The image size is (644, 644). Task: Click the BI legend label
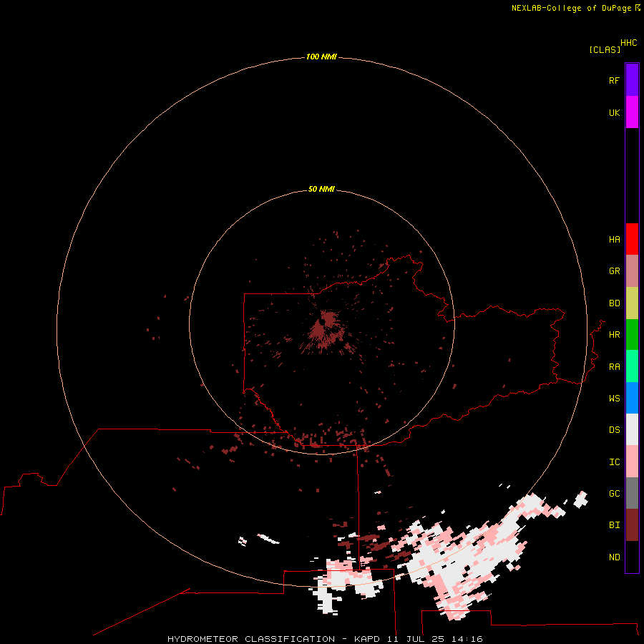point(614,525)
